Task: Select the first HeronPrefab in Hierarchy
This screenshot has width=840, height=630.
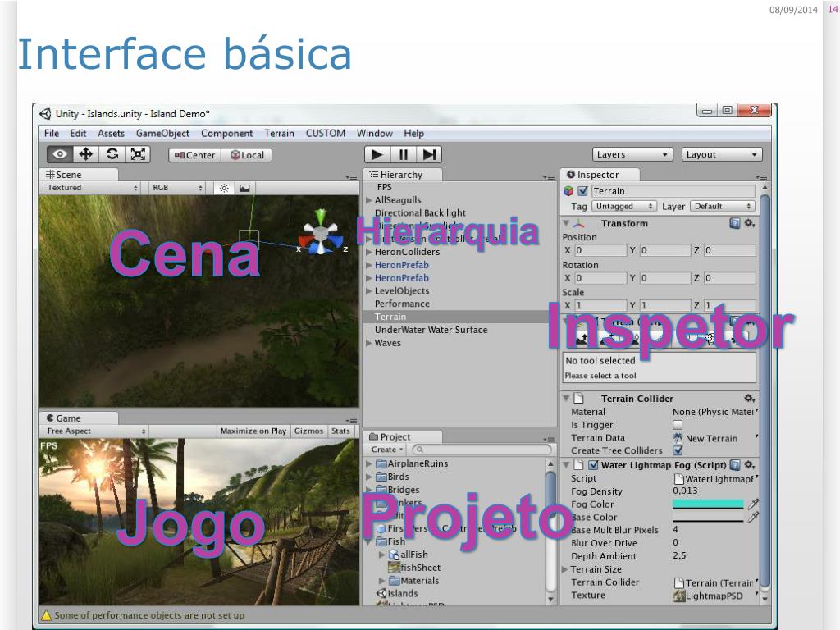Action: pyautogui.click(x=402, y=265)
